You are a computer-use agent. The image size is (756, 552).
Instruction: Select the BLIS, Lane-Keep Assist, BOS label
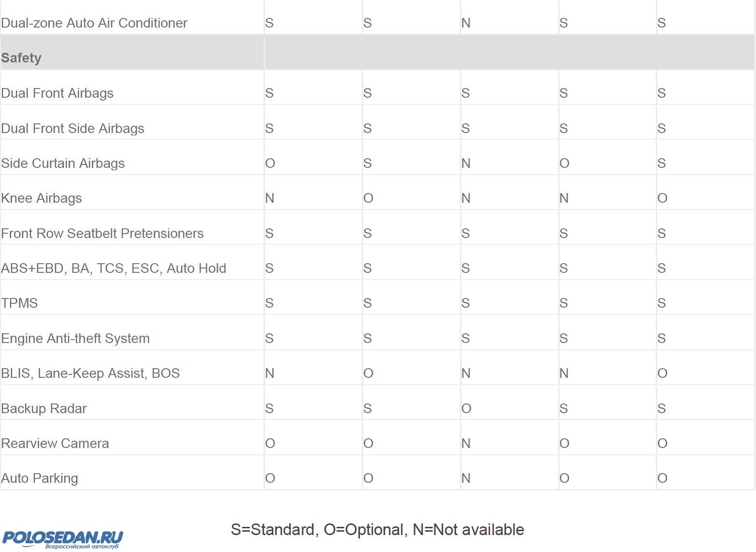pos(90,373)
